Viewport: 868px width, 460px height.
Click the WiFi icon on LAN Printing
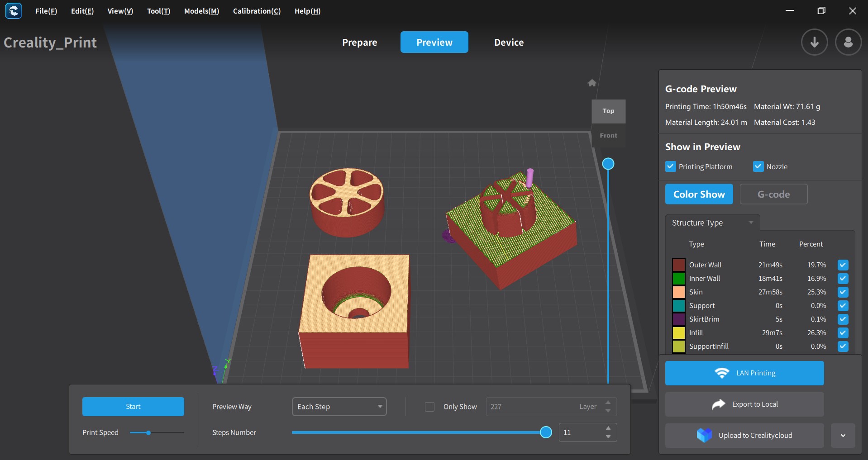pyautogui.click(x=721, y=373)
